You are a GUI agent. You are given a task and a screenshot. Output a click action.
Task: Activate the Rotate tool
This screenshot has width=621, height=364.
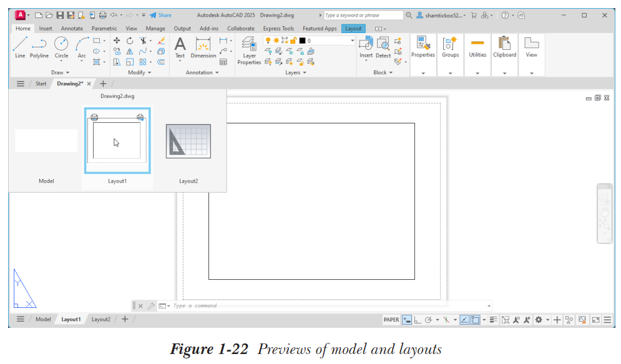[x=130, y=41]
